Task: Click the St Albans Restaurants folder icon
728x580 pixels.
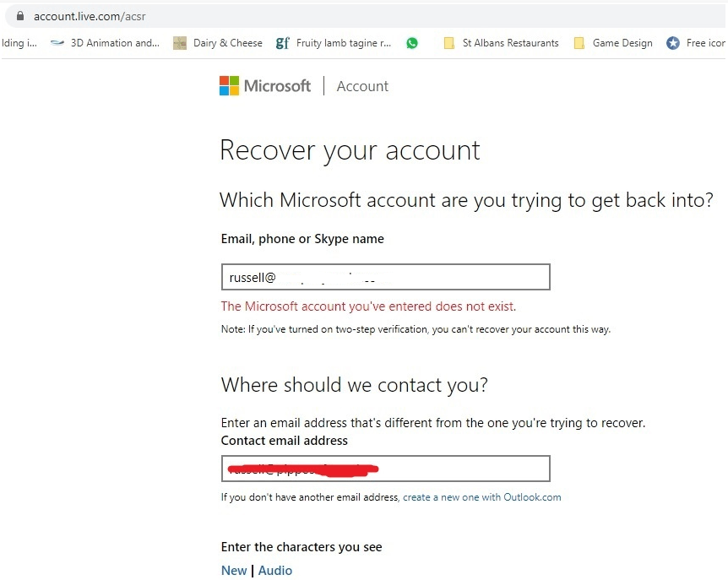Action: [x=449, y=43]
